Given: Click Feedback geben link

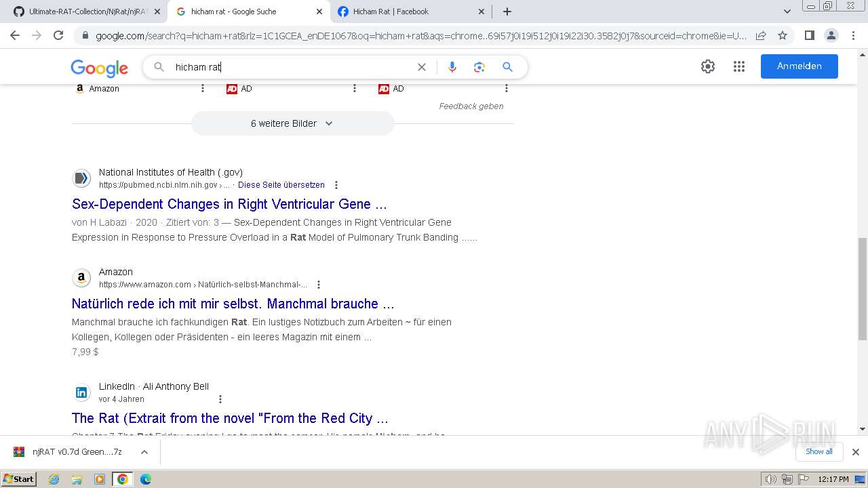Looking at the screenshot, I should point(471,106).
